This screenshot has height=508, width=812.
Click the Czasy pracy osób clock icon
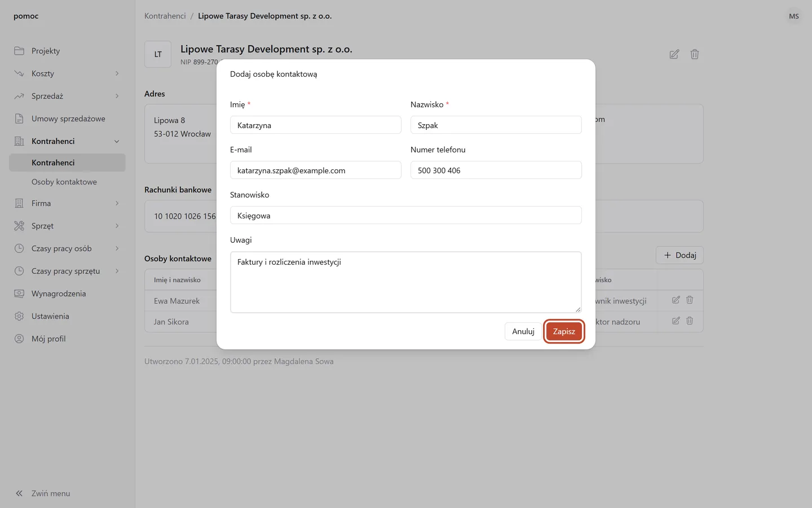click(19, 248)
